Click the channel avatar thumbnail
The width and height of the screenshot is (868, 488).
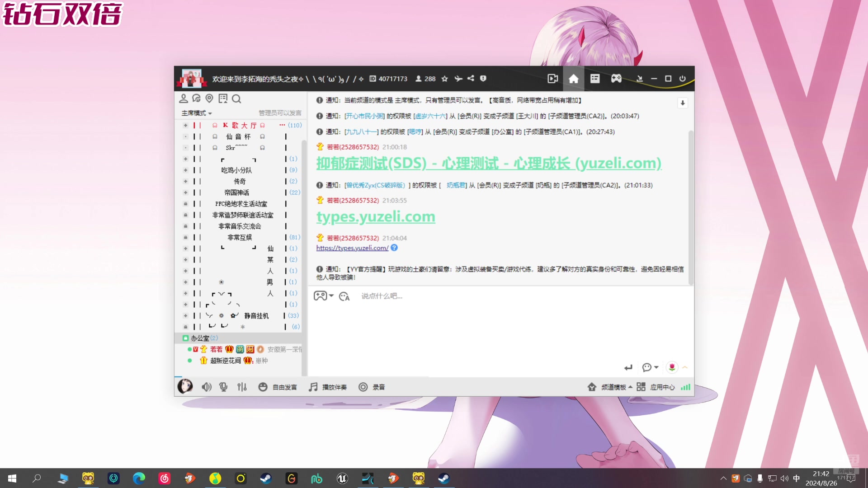tap(191, 79)
